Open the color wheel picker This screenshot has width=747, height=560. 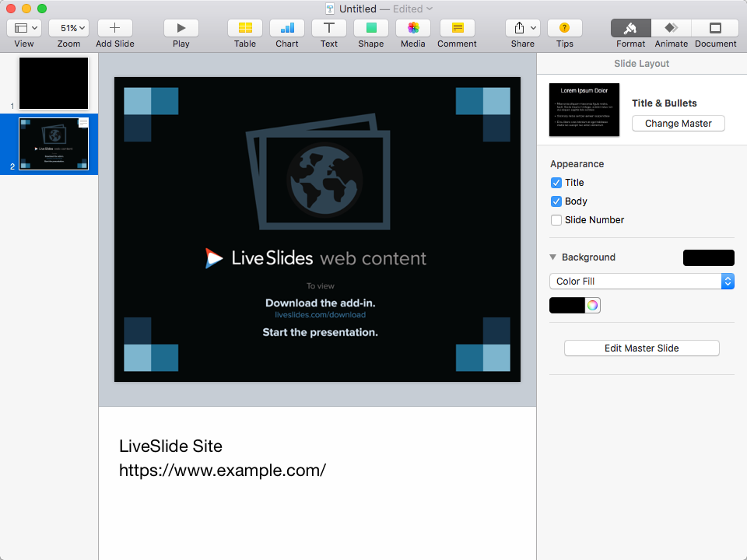pyautogui.click(x=592, y=305)
